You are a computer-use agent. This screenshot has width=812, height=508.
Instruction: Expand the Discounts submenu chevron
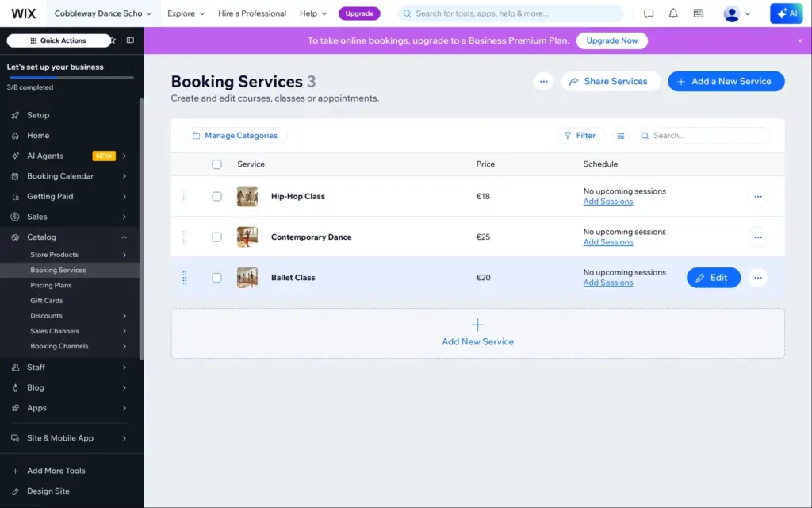pyautogui.click(x=124, y=316)
